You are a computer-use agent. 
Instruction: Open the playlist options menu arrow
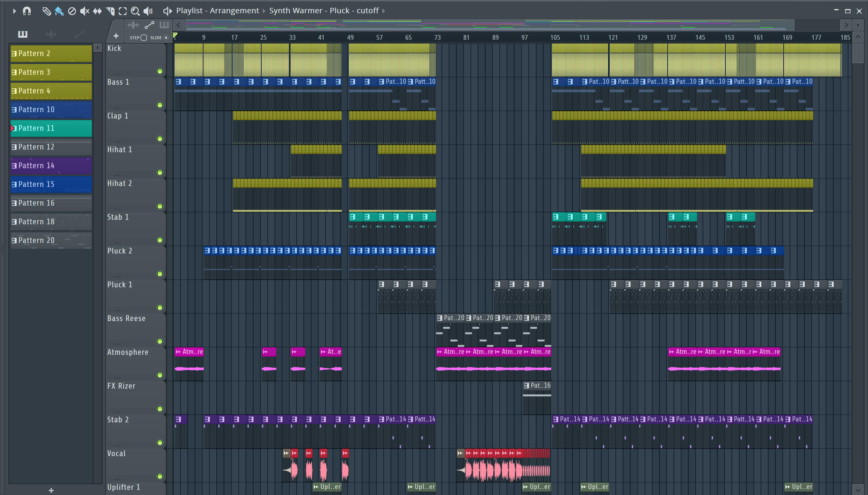(14, 11)
